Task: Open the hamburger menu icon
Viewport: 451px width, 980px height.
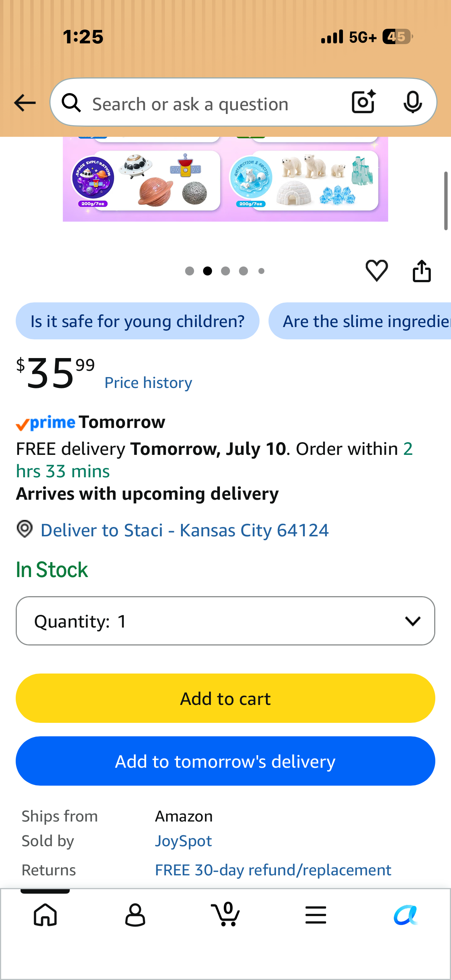Action: tap(316, 915)
